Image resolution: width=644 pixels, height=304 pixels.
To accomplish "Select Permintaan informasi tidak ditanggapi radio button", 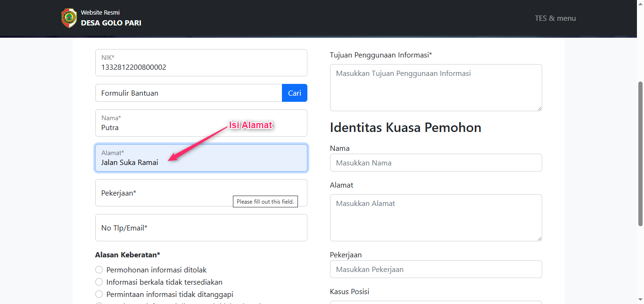I will 99,294.
